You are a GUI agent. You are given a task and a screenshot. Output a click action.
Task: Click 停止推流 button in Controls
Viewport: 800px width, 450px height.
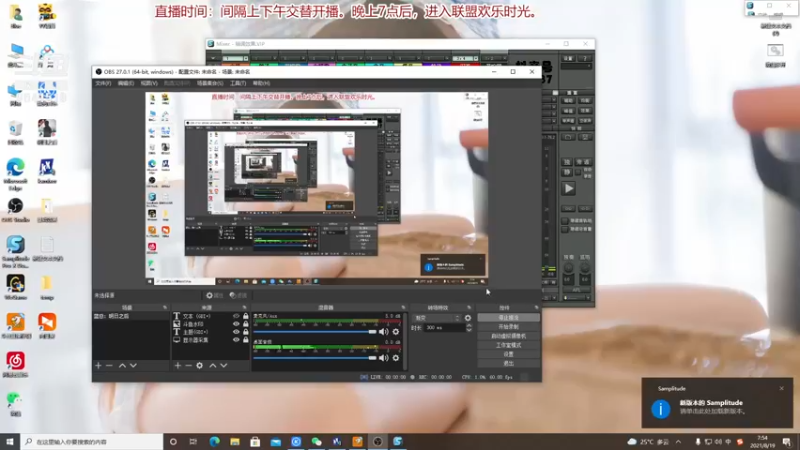508,318
